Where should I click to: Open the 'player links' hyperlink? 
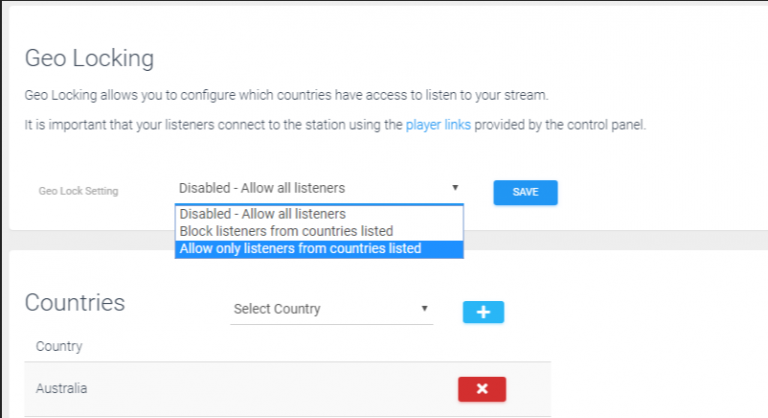click(x=438, y=125)
